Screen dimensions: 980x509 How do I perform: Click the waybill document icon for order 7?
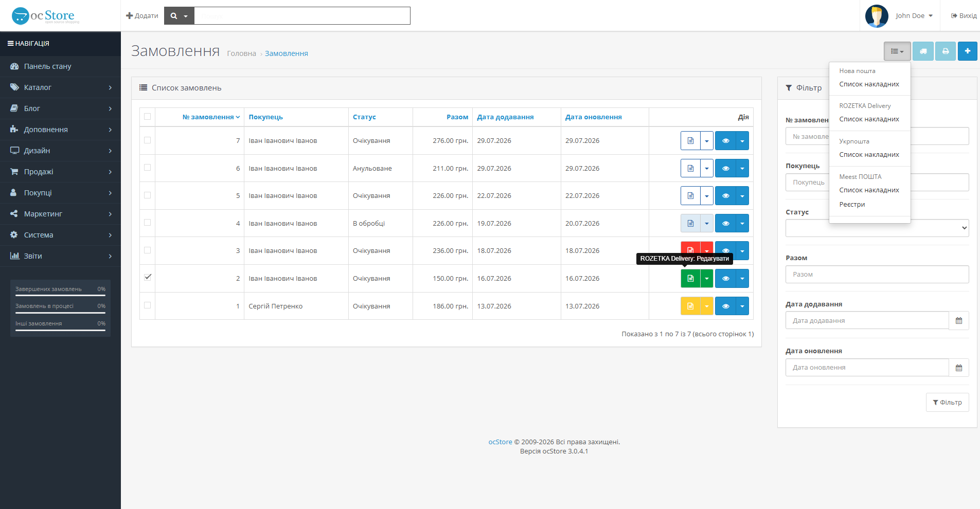tap(690, 141)
